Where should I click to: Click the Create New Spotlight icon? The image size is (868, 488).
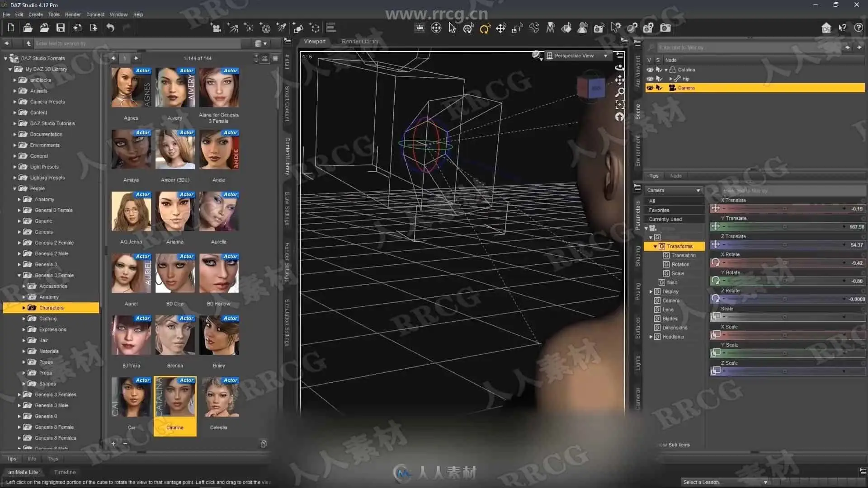pos(282,28)
